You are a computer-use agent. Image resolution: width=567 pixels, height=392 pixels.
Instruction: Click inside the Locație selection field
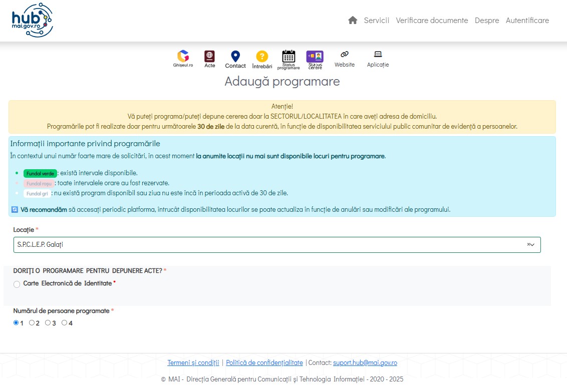(277, 245)
